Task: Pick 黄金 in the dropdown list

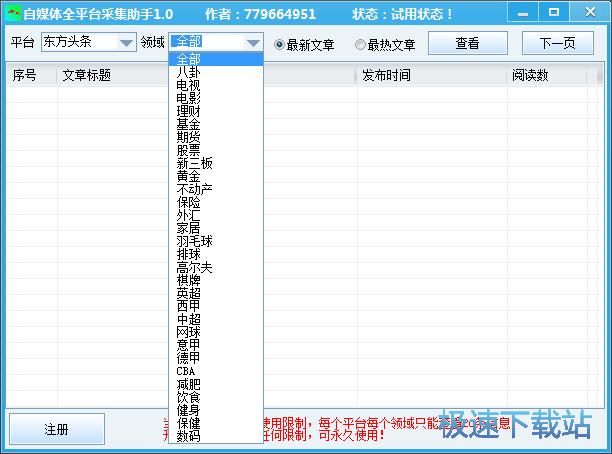Action: [x=216, y=176]
